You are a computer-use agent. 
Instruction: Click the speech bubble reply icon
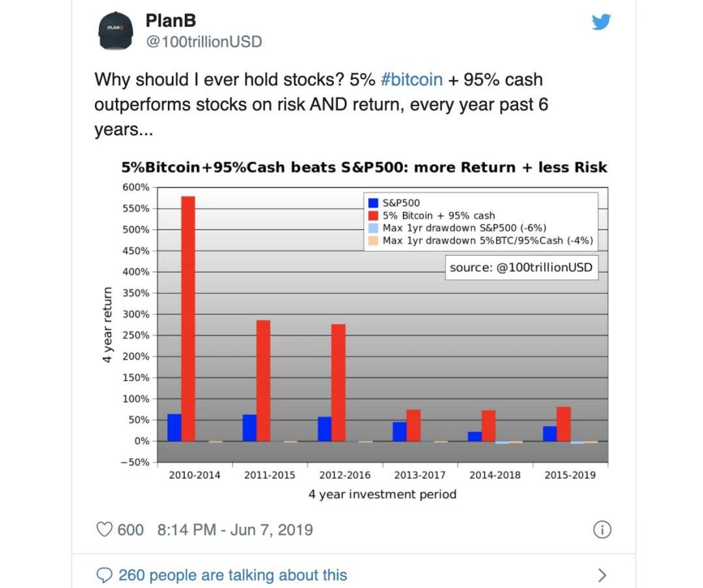click(x=104, y=575)
